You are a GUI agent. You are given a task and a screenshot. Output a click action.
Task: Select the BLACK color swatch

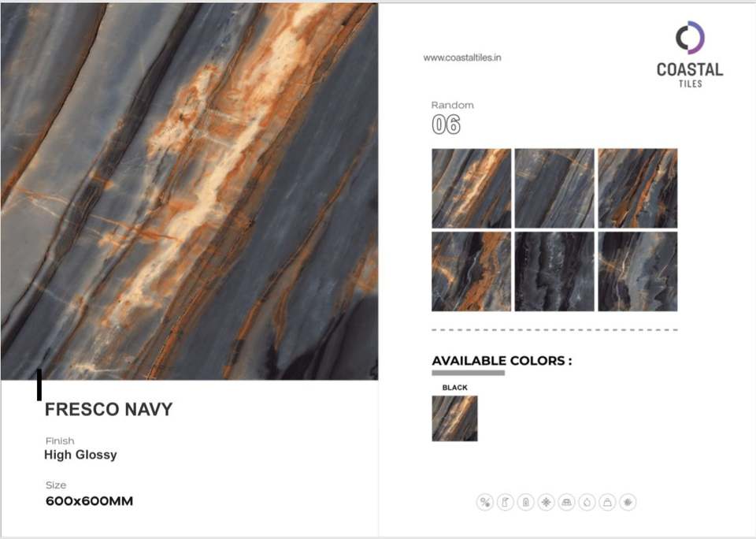click(454, 418)
